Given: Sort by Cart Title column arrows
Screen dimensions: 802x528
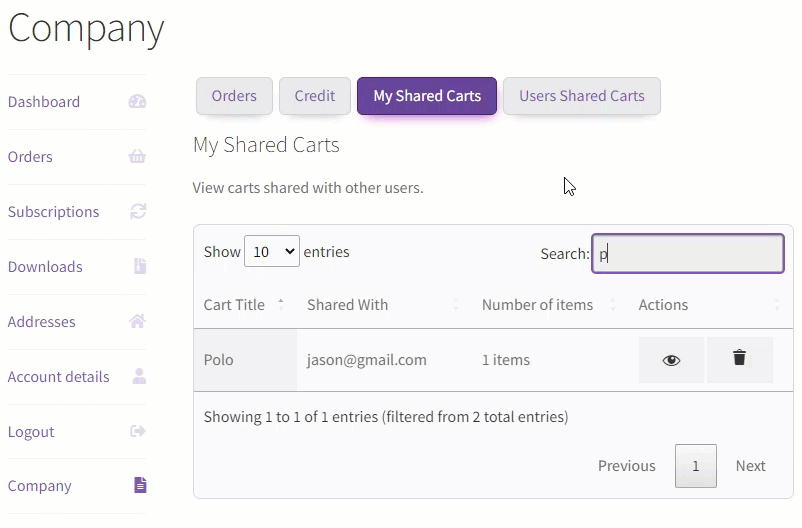Looking at the screenshot, I should click(281, 304).
